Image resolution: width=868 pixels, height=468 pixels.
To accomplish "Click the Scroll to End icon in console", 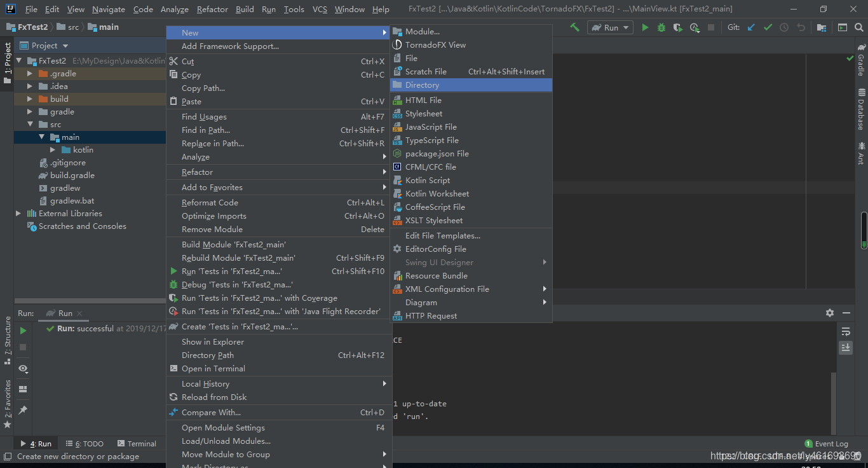I will pos(845,348).
